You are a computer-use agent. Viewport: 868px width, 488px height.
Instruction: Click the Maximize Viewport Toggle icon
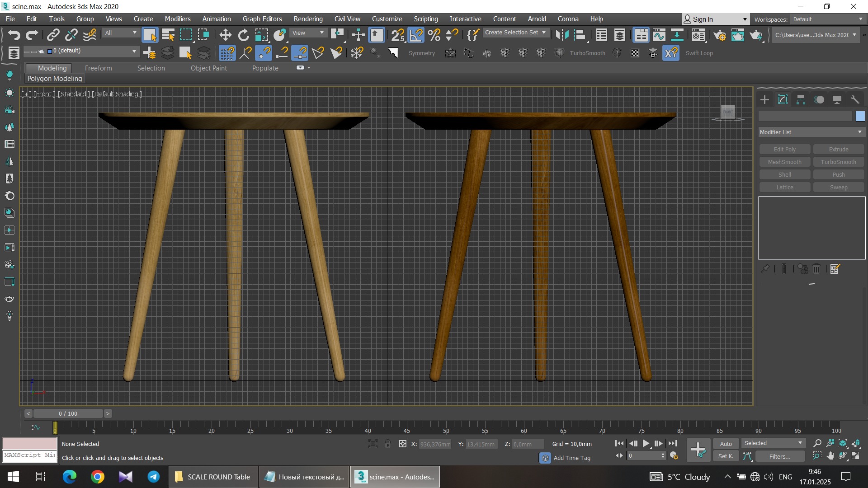coord(856,456)
